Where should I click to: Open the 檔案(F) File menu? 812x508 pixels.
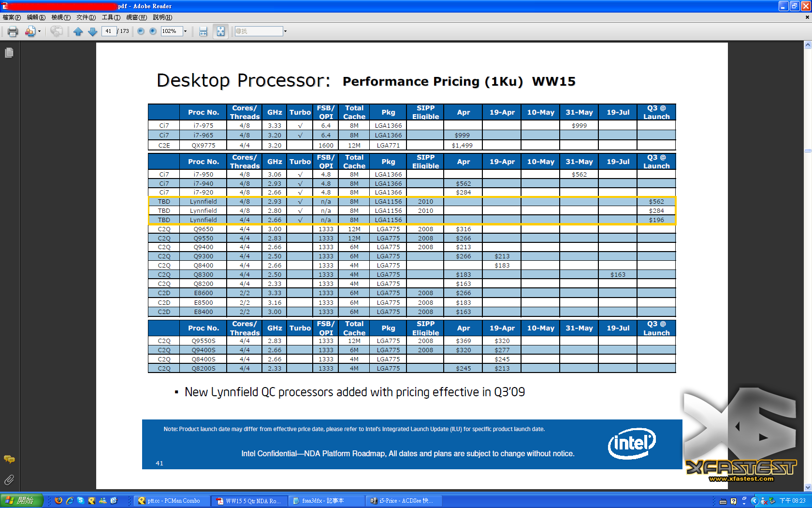click(x=12, y=17)
